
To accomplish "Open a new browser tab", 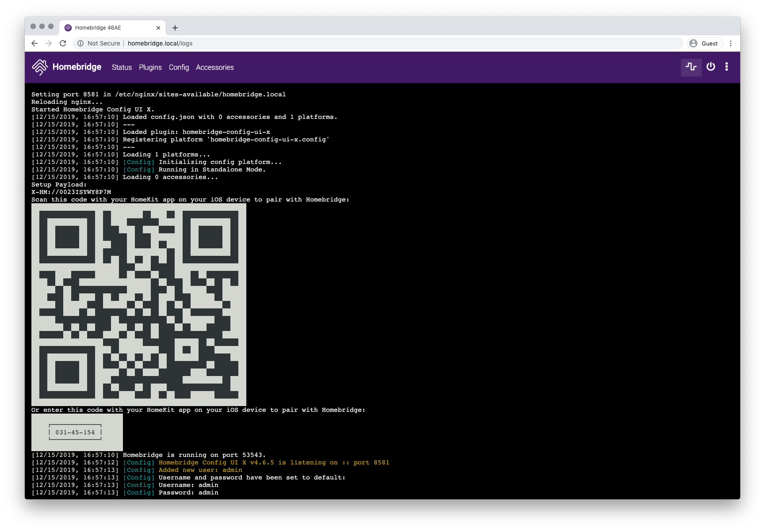I will [x=175, y=28].
